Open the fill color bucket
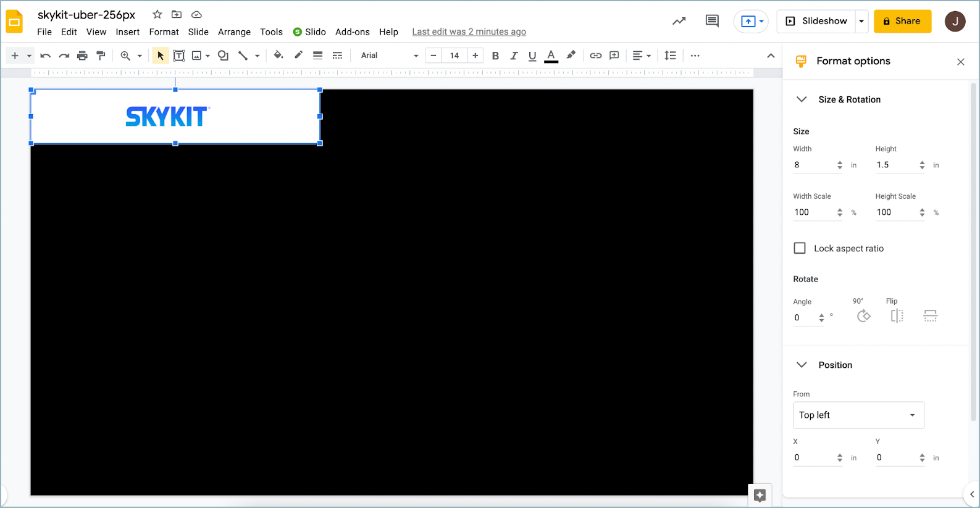 pos(279,55)
